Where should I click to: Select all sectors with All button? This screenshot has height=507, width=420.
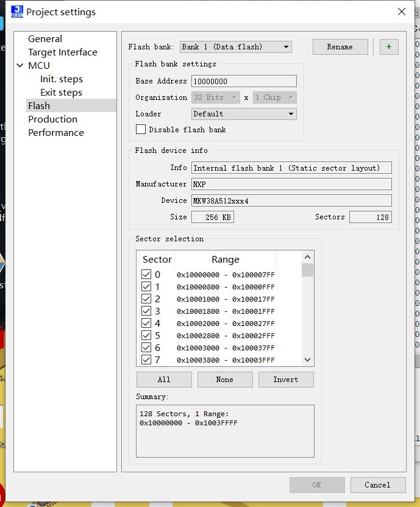pos(164,380)
